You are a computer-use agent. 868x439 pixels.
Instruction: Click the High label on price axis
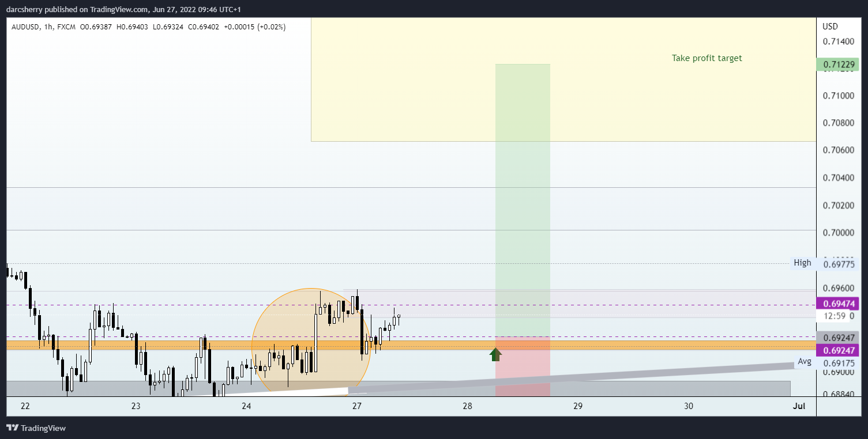(x=802, y=263)
